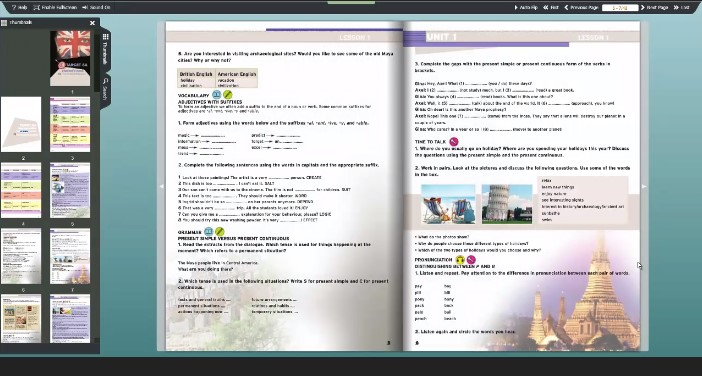Select the Thumbnails side tab
Image resolution: width=702 pixels, height=376 pixels.
coord(105,48)
